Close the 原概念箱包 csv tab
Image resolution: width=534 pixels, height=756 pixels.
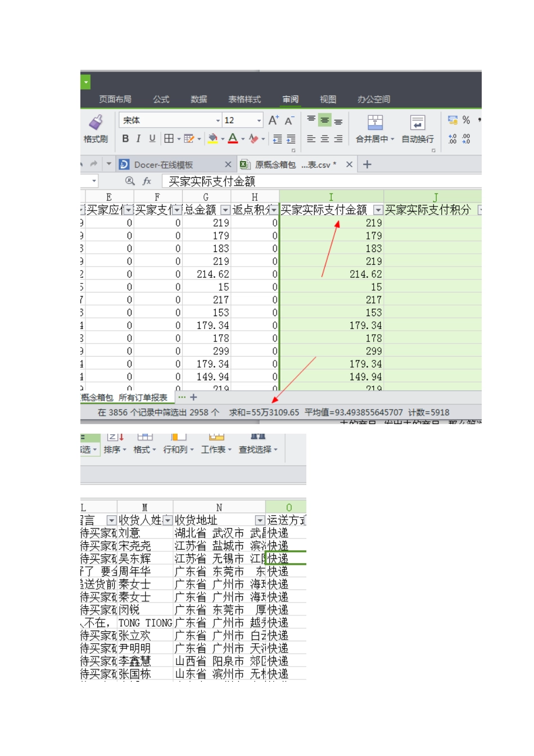click(349, 164)
